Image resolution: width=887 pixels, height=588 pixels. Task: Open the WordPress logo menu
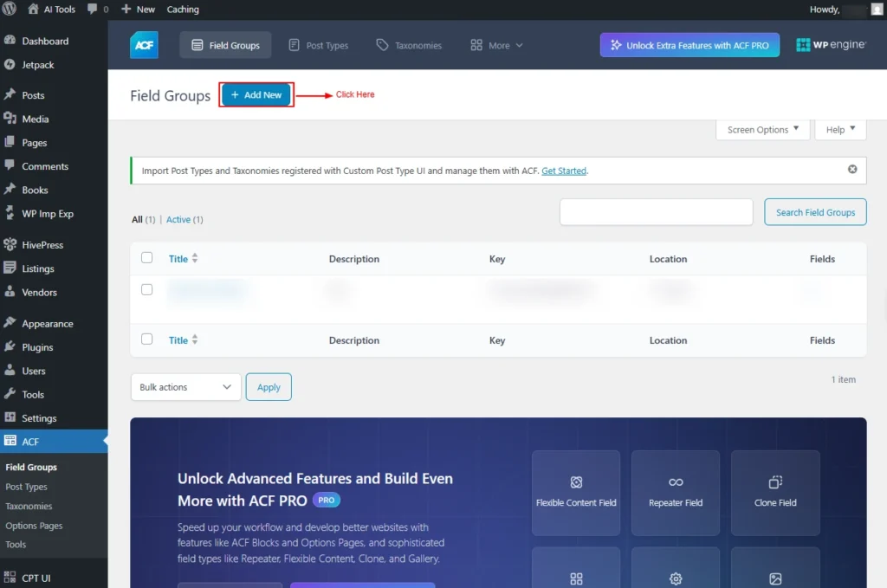coord(10,10)
